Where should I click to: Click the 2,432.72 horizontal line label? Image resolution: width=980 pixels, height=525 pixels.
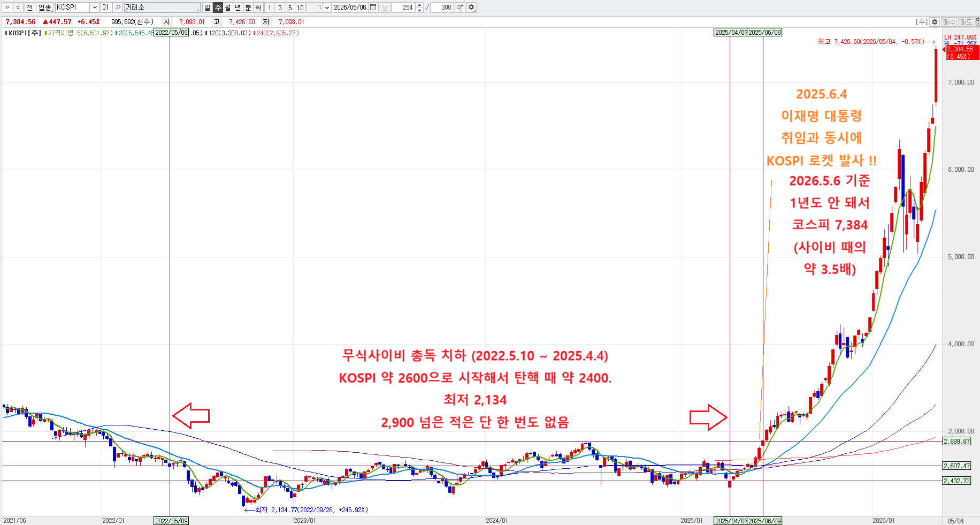(x=956, y=481)
